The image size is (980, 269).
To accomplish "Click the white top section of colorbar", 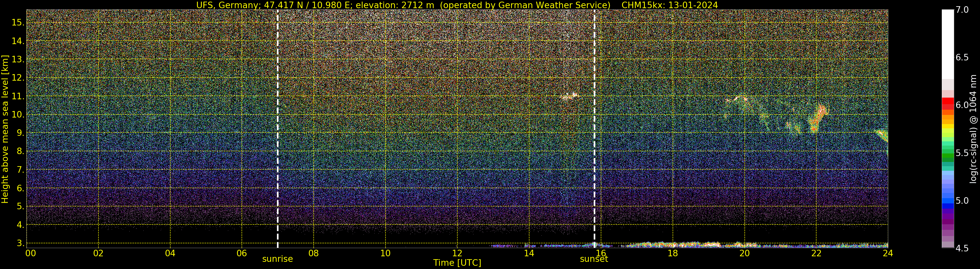I will coord(948,44).
